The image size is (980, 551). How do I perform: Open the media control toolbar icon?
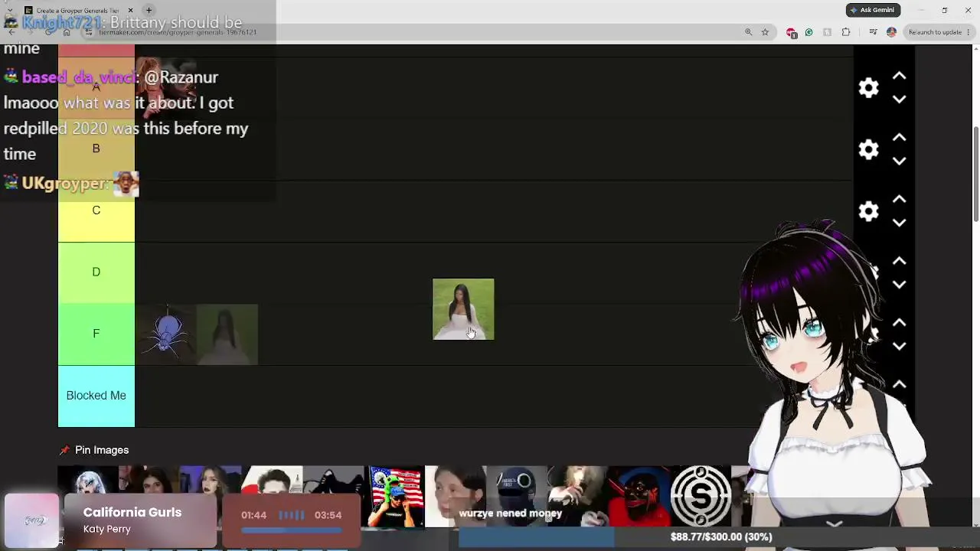point(873,32)
